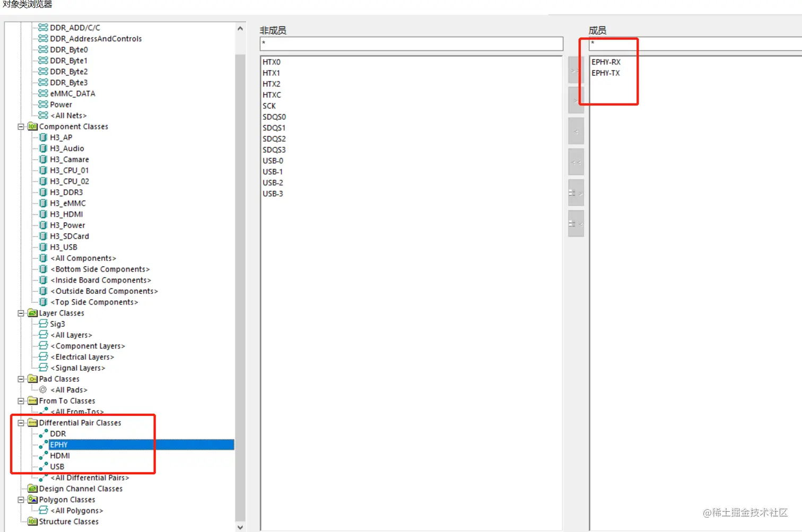Image resolution: width=802 pixels, height=532 pixels.
Task: Select <All Layers> entry
Action: [71, 335]
